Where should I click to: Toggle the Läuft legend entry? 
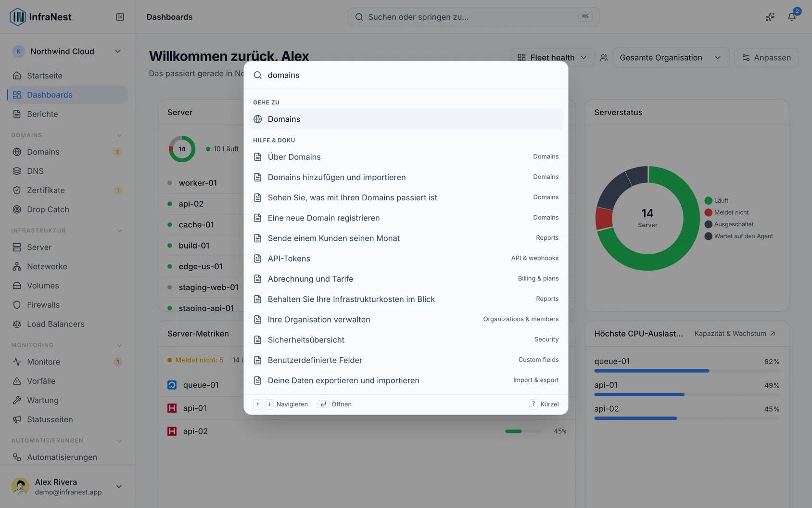pyautogui.click(x=716, y=200)
